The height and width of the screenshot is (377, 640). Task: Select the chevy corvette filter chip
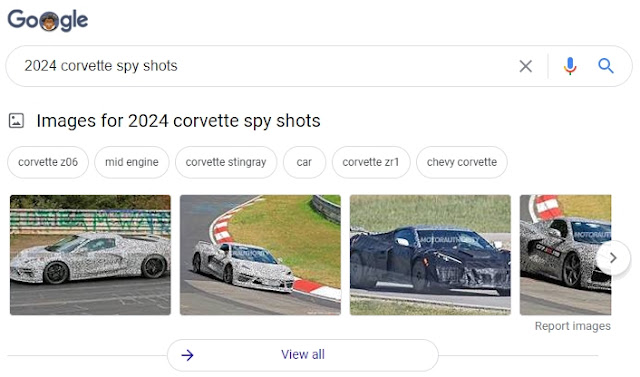click(x=462, y=162)
